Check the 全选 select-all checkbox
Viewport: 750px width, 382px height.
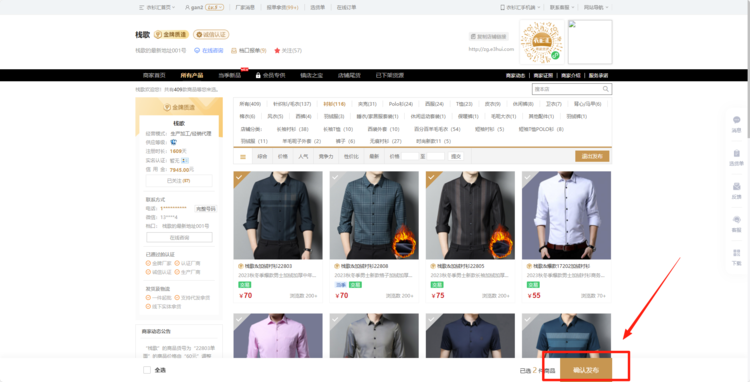[x=147, y=370]
